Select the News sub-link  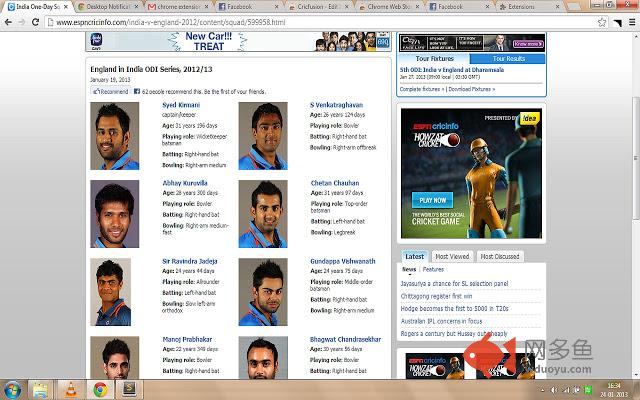pos(409,269)
